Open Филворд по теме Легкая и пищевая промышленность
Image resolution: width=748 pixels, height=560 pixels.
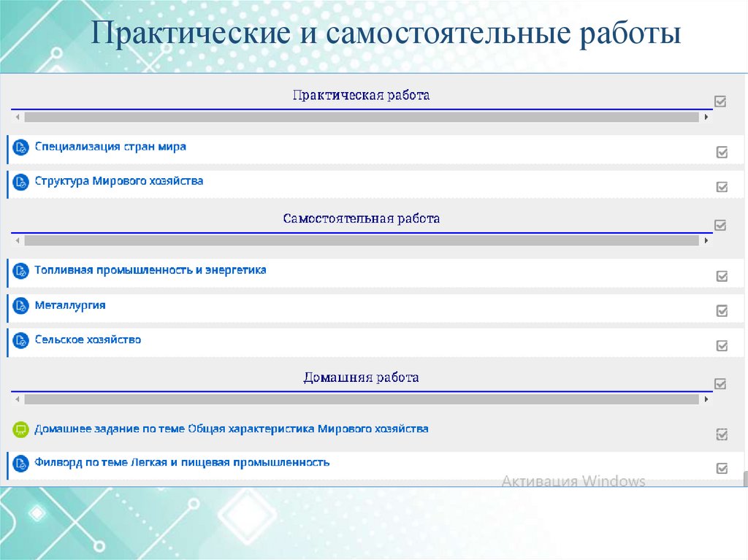tap(182, 462)
